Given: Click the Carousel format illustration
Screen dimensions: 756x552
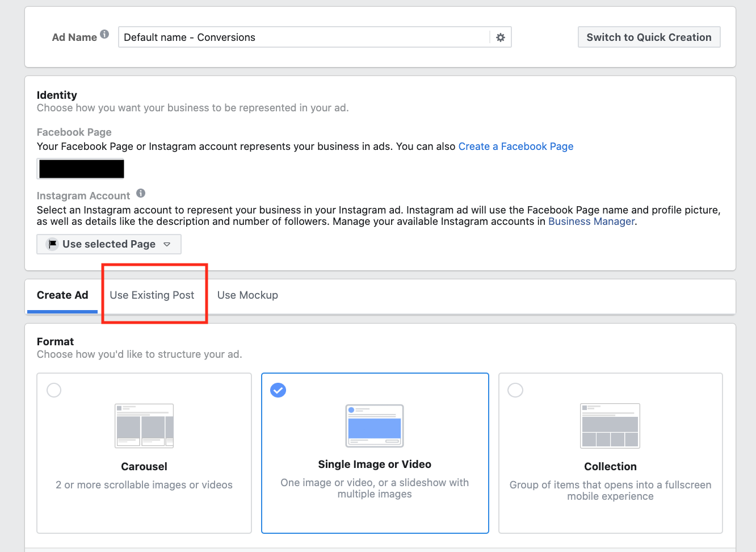Looking at the screenshot, I should [144, 426].
